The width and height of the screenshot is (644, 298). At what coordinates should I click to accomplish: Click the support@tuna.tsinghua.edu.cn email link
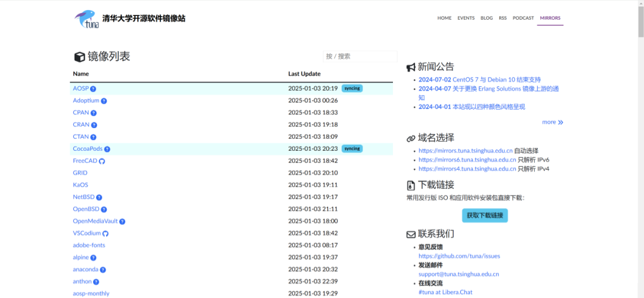click(x=459, y=274)
